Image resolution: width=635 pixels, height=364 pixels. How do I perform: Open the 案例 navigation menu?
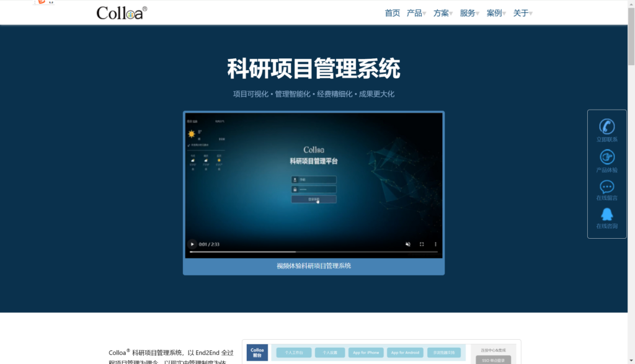coord(494,13)
